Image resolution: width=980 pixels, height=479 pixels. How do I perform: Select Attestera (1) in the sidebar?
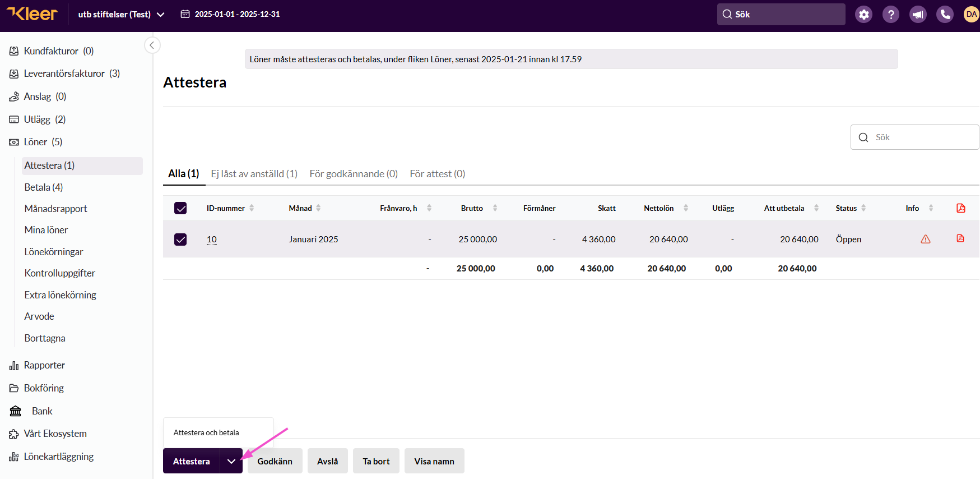click(82, 165)
